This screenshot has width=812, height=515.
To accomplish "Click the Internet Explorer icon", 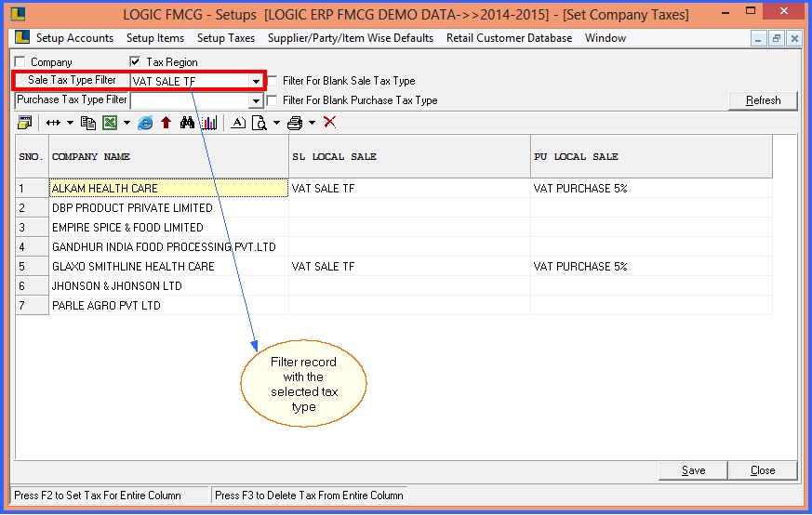I will (145, 123).
